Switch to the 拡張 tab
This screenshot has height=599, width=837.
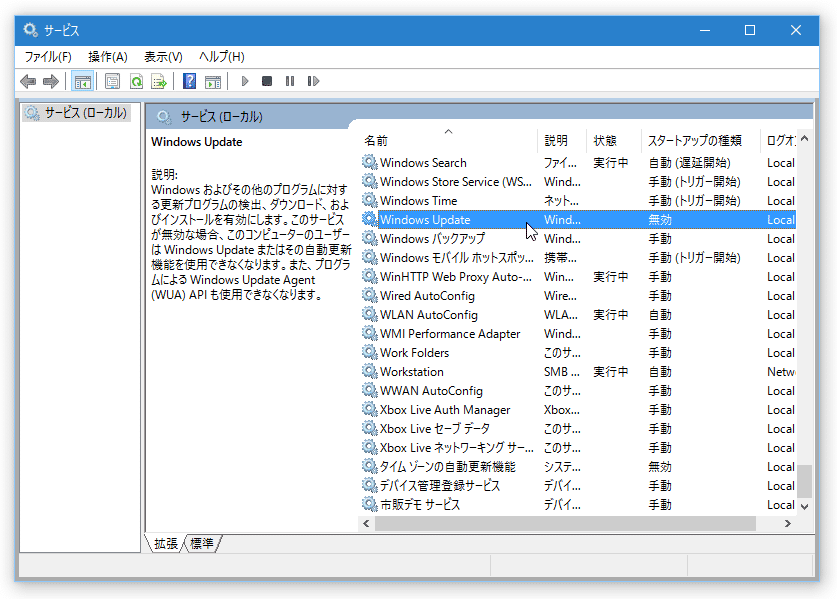pyautogui.click(x=165, y=543)
